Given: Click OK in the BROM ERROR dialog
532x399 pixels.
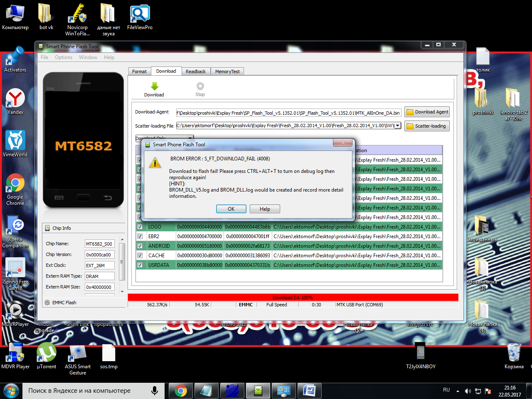Looking at the screenshot, I should coord(231,209).
